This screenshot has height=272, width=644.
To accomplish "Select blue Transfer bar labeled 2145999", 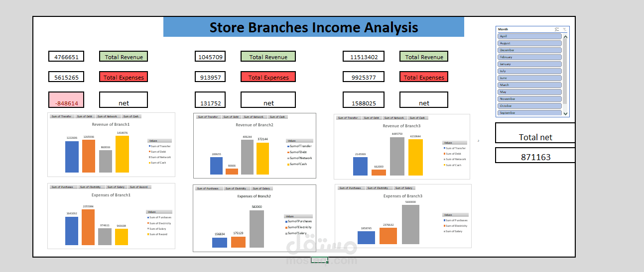I will pyautogui.click(x=360, y=167).
